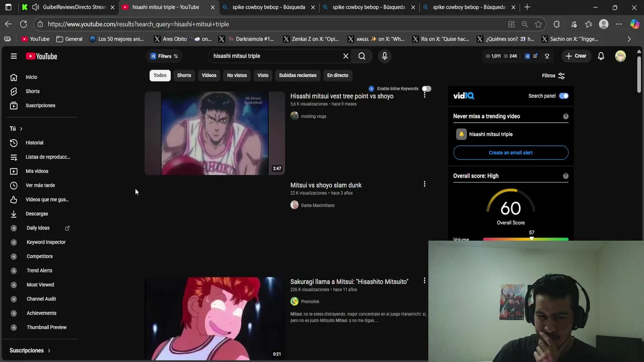Click the browser address bar URL
This screenshot has height=362, width=644.
(x=138, y=24)
